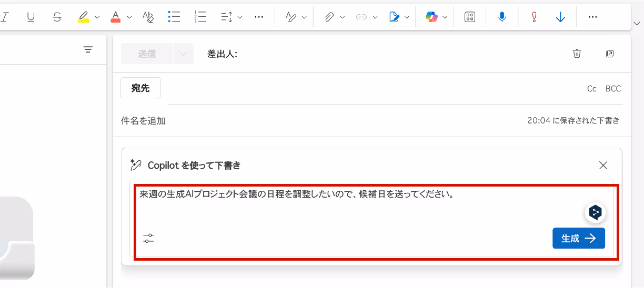Focus the recipient address field
The width and height of the screenshot is (644, 288).
(x=374, y=89)
